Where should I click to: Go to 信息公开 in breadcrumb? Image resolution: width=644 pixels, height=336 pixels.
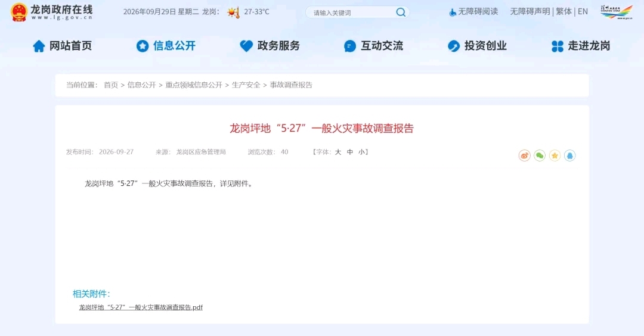click(x=141, y=85)
